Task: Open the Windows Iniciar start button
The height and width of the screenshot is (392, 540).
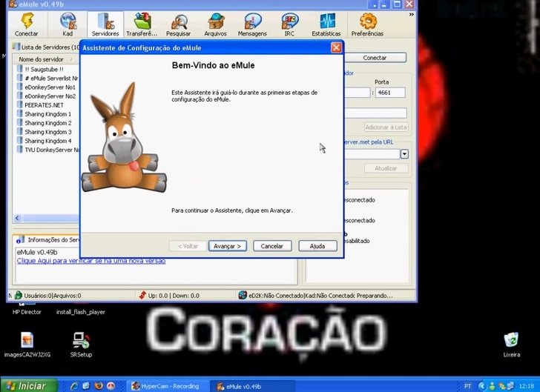Action: coord(29,386)
